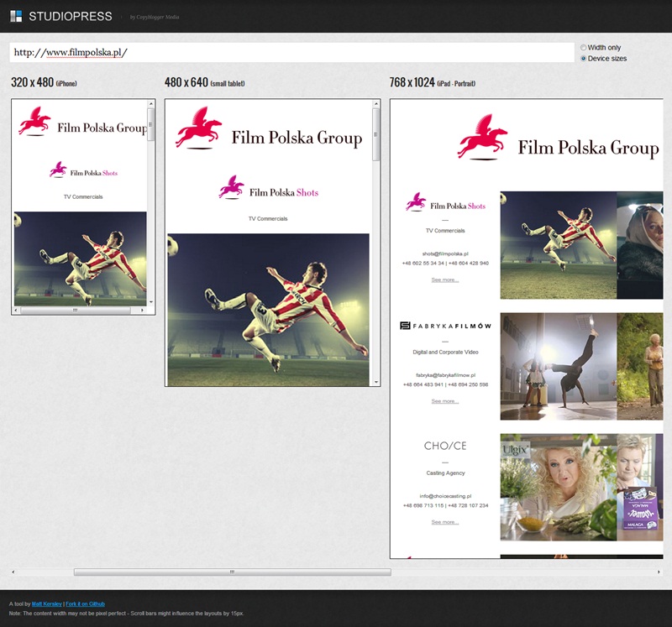Select the 'Device sizes' radio button
672x627 pixels.
tap(583, 58)
